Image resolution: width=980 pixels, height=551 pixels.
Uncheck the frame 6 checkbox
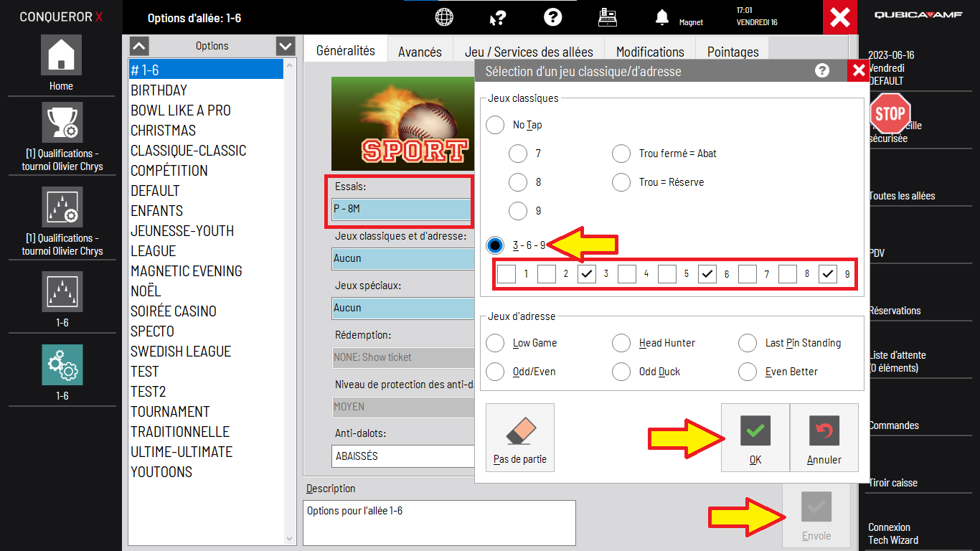[707, 273]
